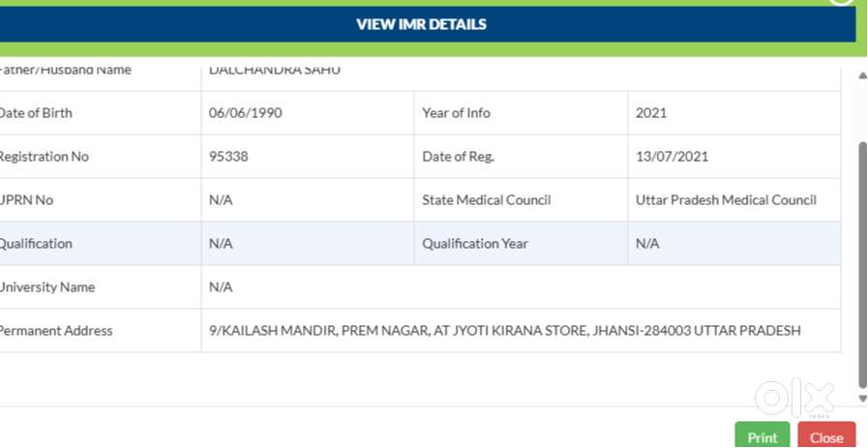Click the Print button
The width and height of the screenshot is (868, 448).
coord(762,436)
